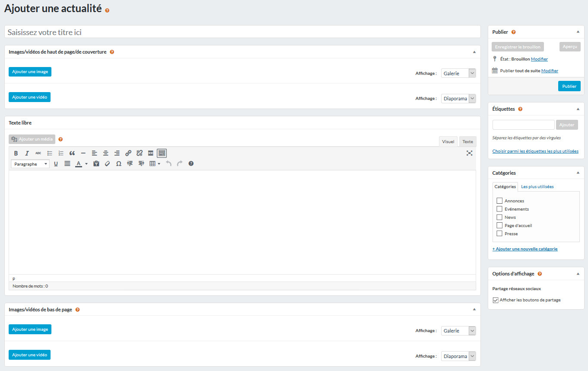Click the help icon next to Étiquettes
Image resolution: width=588 pixels, height=371 pixels.
tap(520, 109)
